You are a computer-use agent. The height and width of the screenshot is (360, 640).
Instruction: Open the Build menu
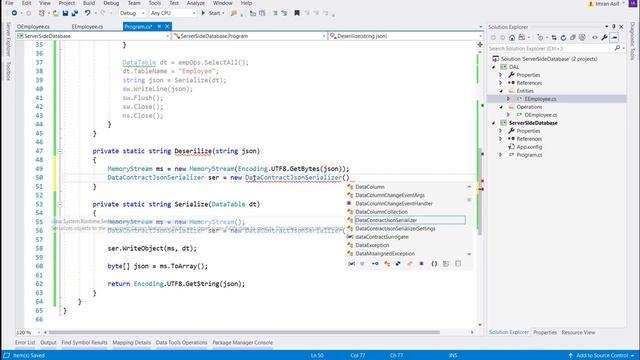89,3
